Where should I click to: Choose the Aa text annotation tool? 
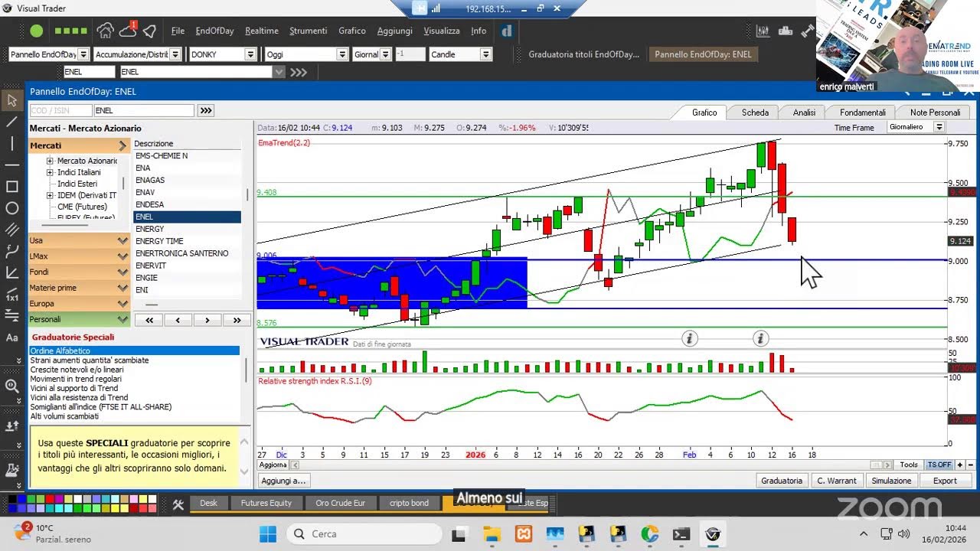click(x=11, y=337)
